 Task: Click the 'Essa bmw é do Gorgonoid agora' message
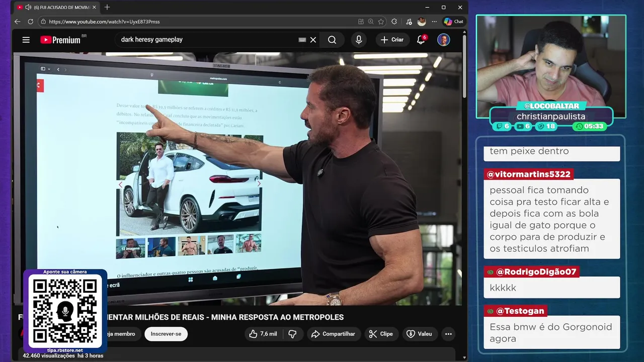(552, 332)
